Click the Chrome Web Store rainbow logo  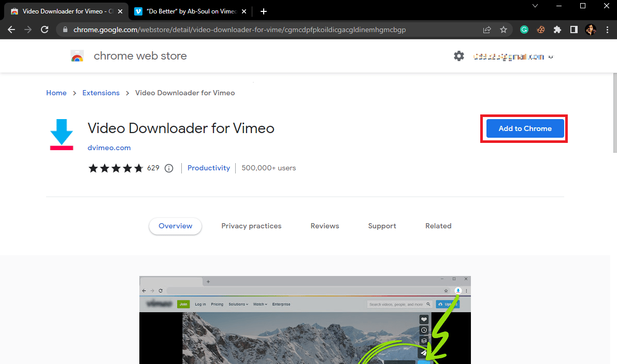point(77,56)
